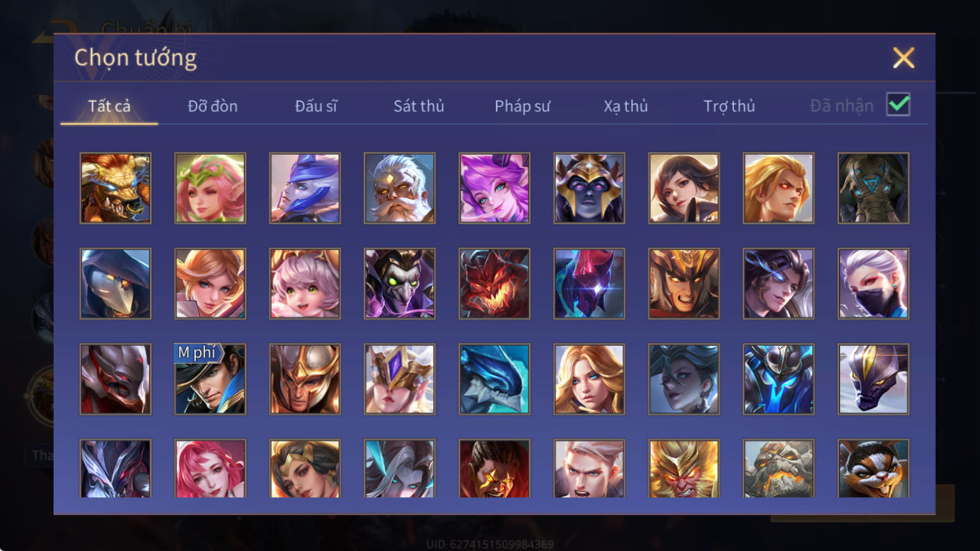
Task: Select the orange bull hero portrait
Action: click(x=115, y=188)
